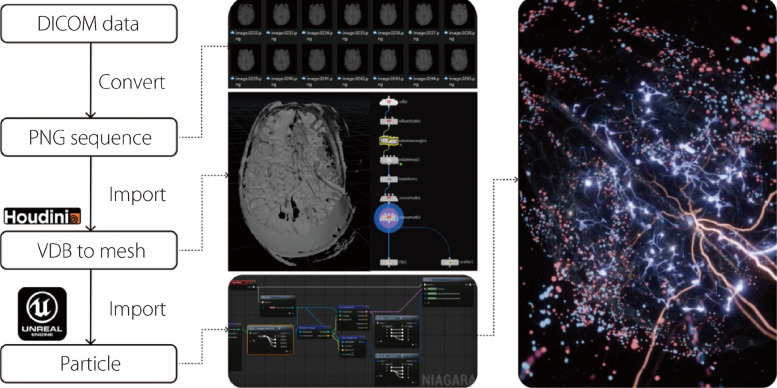Viewport: 777px width, 388px height.
Task: Click the Unreal Engine logo
Action: (x=42, y=314)
